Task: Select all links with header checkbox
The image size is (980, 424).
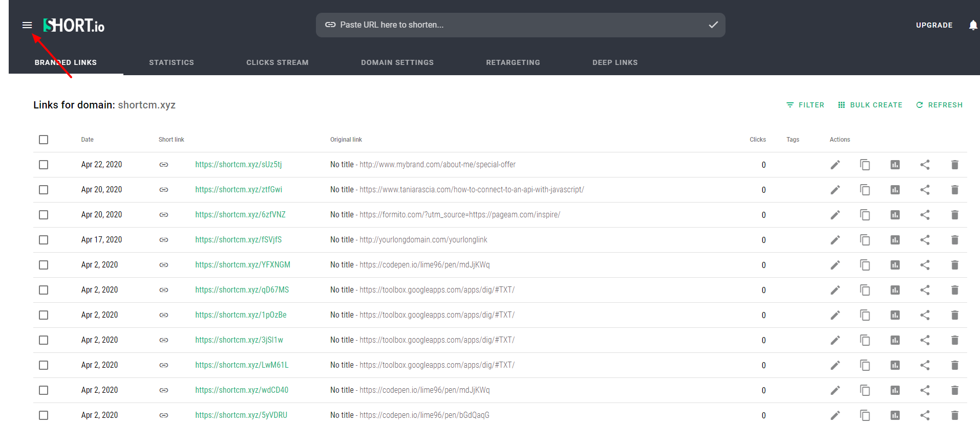Action: (x=44, y=140)
